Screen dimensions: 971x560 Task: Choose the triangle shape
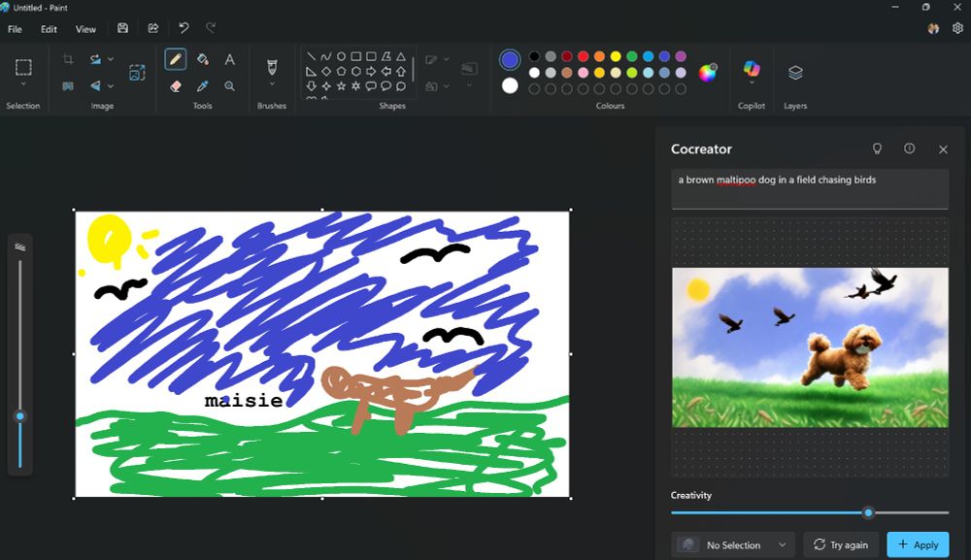point(401,56)
